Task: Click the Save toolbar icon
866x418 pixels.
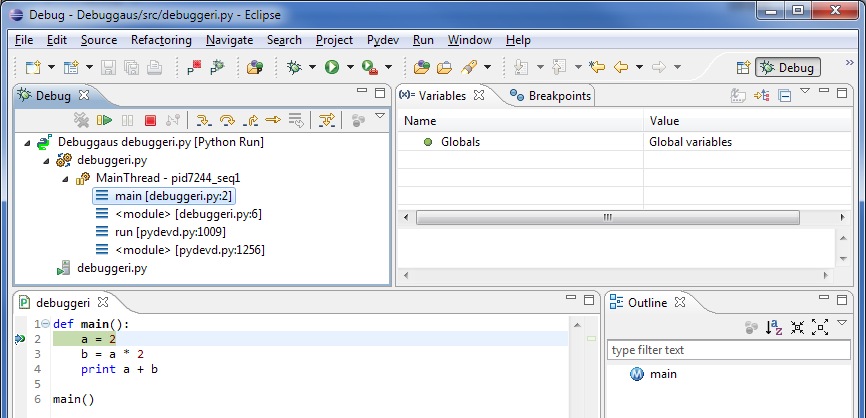Action: [x=109, y=67]
